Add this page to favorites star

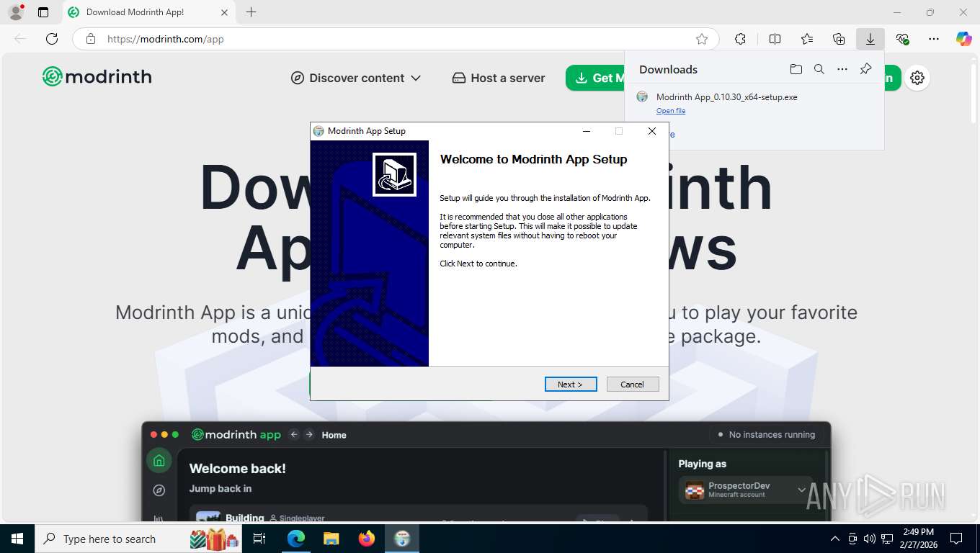pyautogui.click(x=702, y=39)
